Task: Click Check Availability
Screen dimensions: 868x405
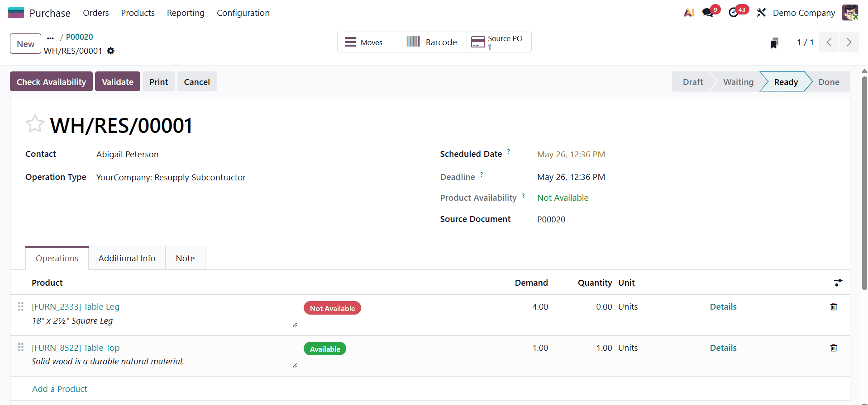Action: [x=51, y=81]
